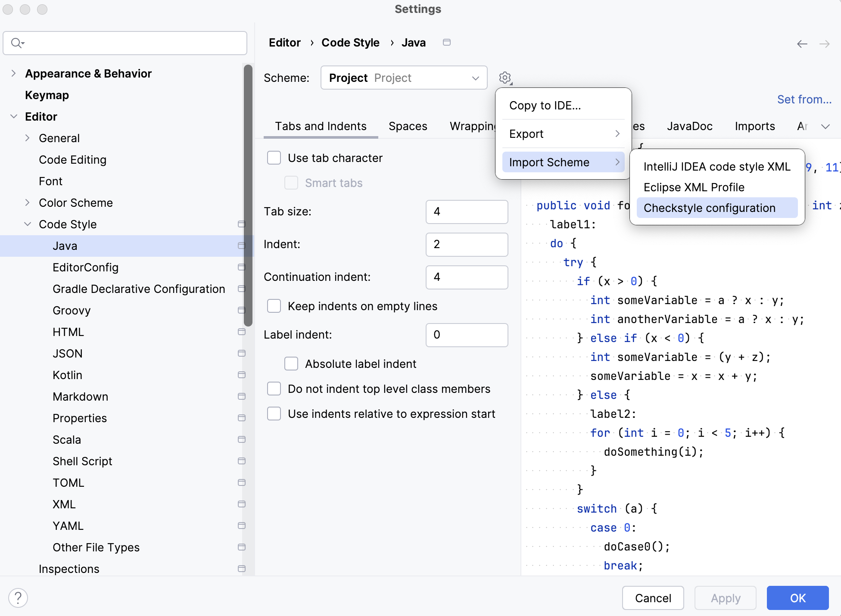Click the modified-settings indicator beside HTML

point(241,332)
